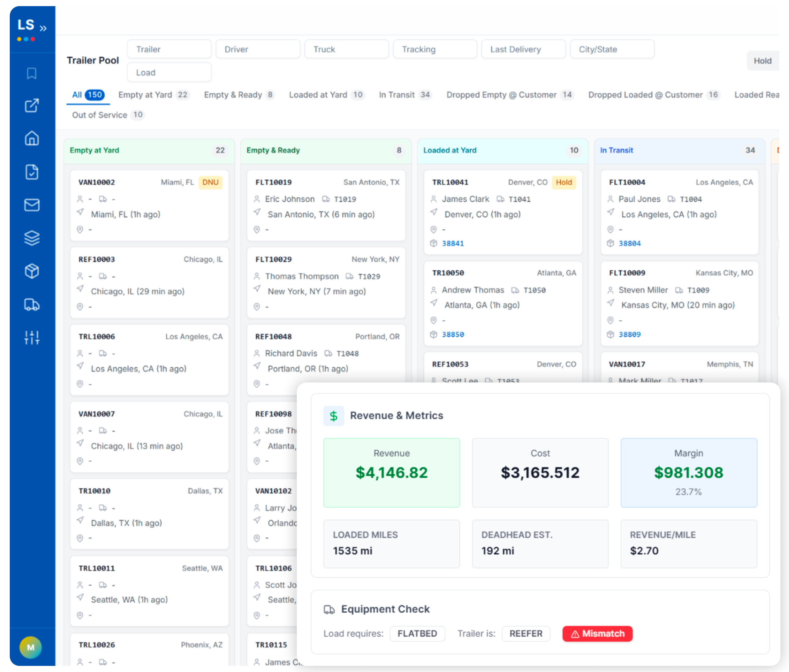Click the Tracking filter field
Screen dimensions: 789x672
[x=435, y=49]
